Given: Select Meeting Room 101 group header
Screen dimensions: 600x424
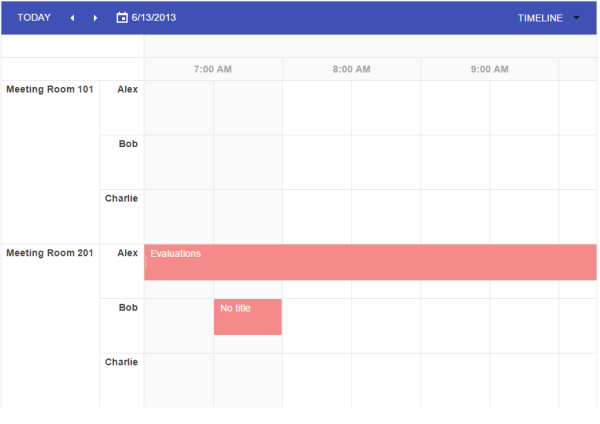Looking at the screenshot, I should coord(50,90).
